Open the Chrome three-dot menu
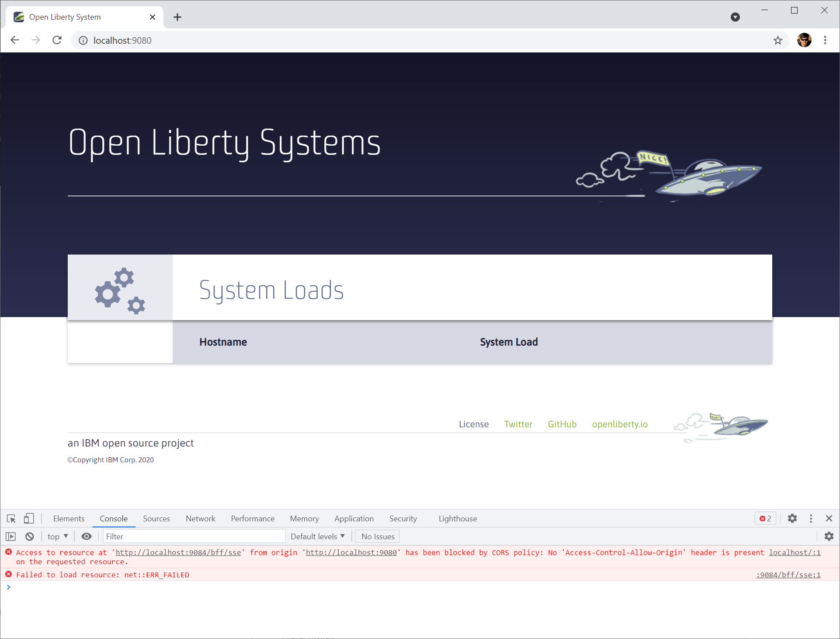This screenshot has height=639, width=840. (825, 40)
